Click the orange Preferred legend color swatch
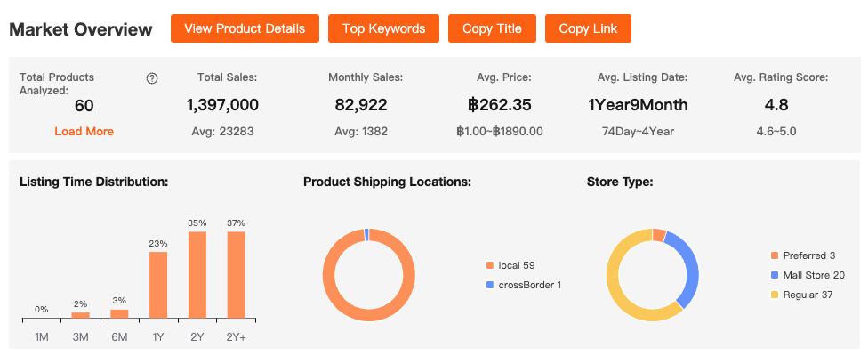 click(775, 255)
